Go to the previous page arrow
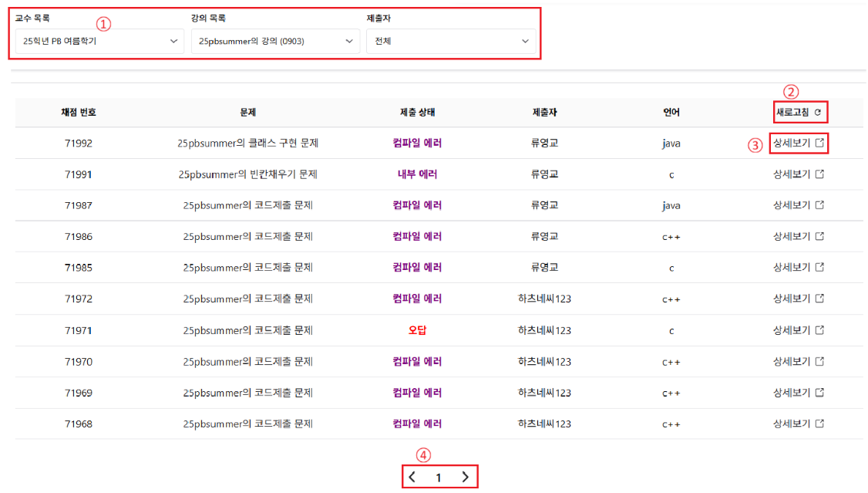868x493 pixels. click(x=412, y=477)
